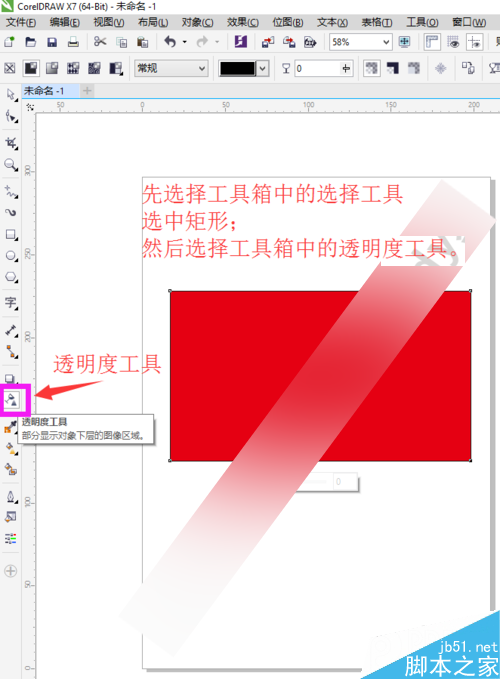Open the 位图(B) menu
This screenshot has width=500, height=679.
(288, 22)
